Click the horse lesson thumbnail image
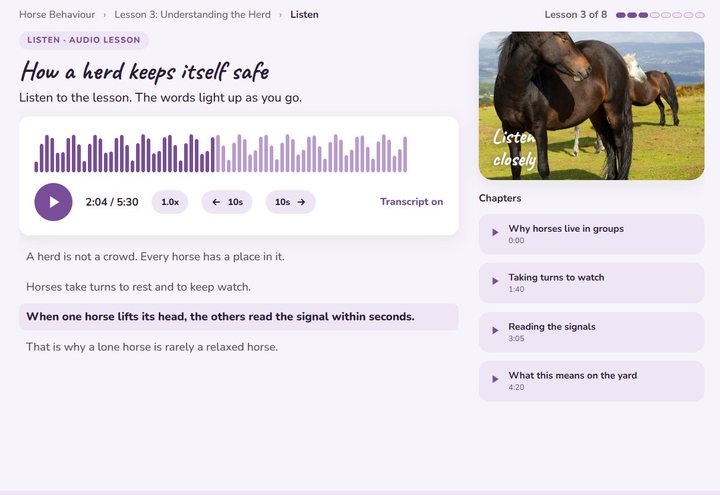This screenshot has height=495, width=720. coord(591,106)
